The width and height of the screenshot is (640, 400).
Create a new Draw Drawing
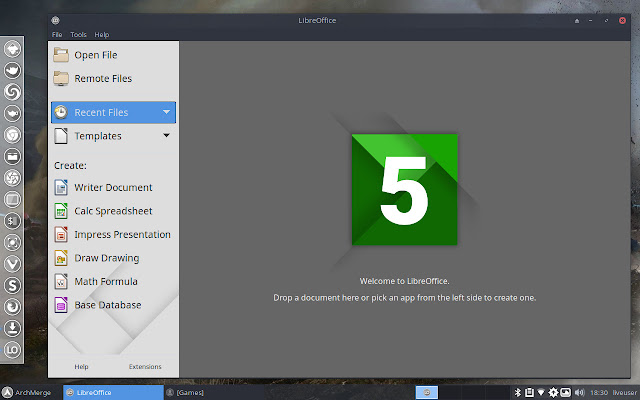pos(97,258)
